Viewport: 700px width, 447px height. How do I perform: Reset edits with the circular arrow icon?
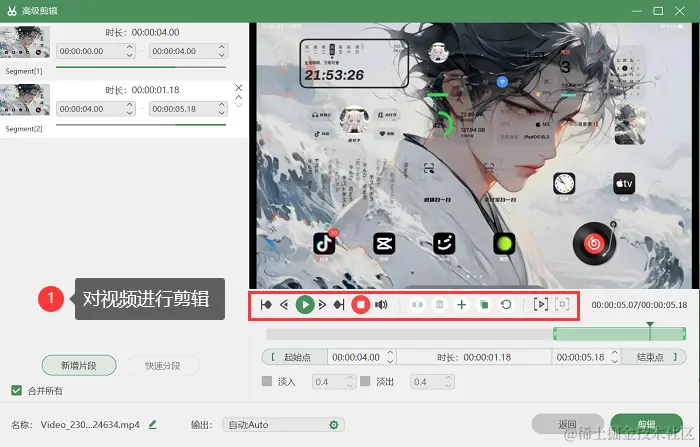pyautogui.click(x=506, y=305)
